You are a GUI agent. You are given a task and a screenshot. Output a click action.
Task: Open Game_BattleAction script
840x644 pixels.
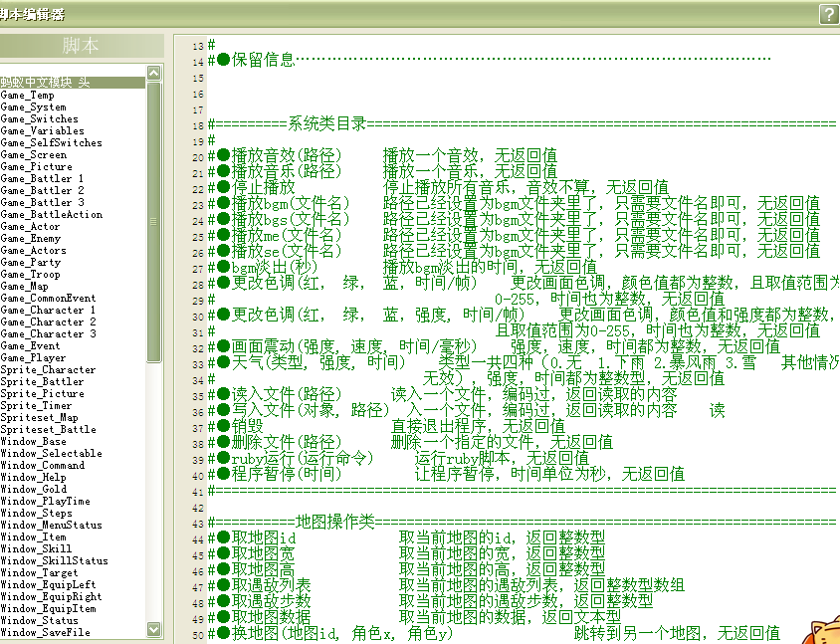(x=52, y=214)
